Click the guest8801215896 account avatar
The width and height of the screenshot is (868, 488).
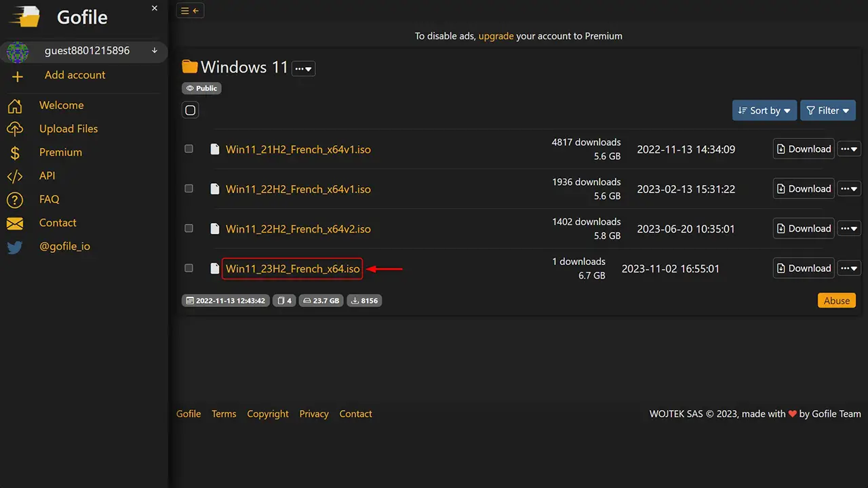coord(18,51)
